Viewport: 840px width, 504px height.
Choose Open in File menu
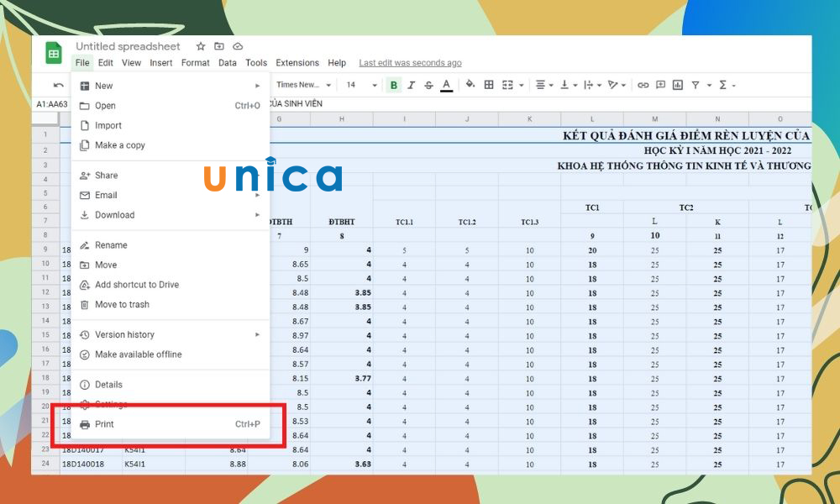click(171, 106)
